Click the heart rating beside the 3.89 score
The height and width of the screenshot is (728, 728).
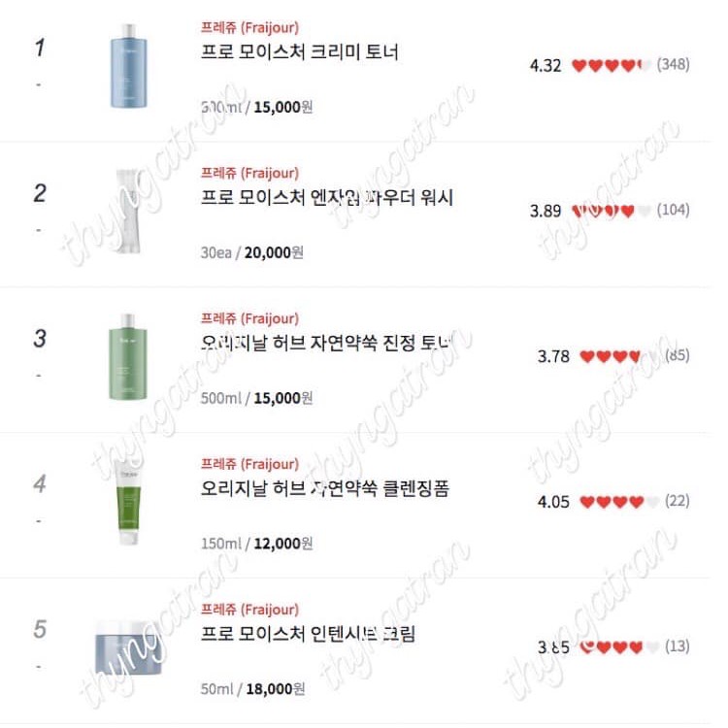point(612,211)
